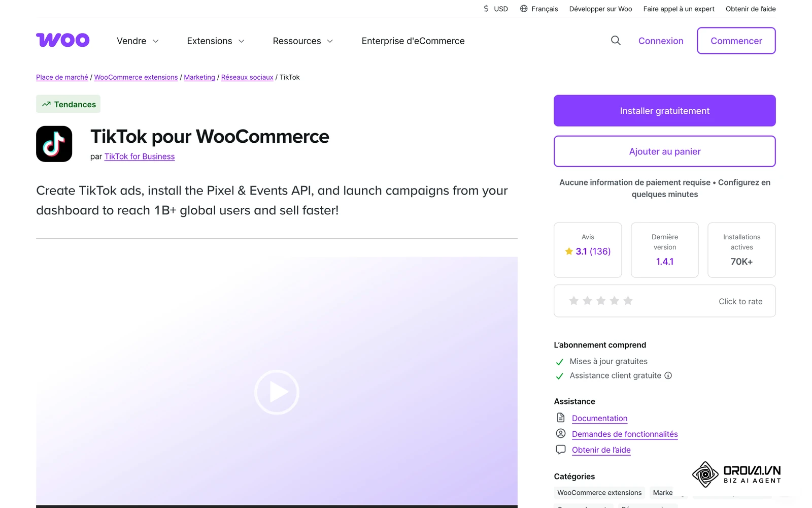Open Obtenir de l'aide assistance link
Screen dimensions: 812x508
pyautogui.click(x=601, y=450)
